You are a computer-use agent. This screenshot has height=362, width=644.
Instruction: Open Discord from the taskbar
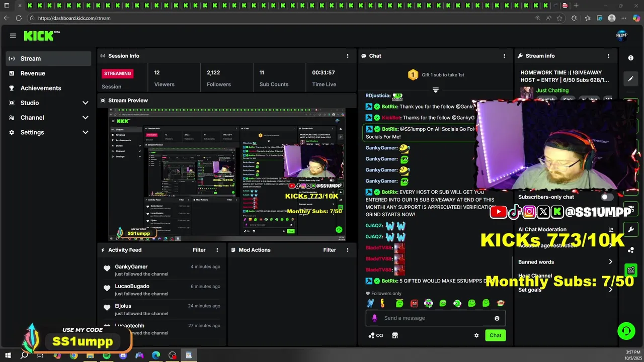123,355
